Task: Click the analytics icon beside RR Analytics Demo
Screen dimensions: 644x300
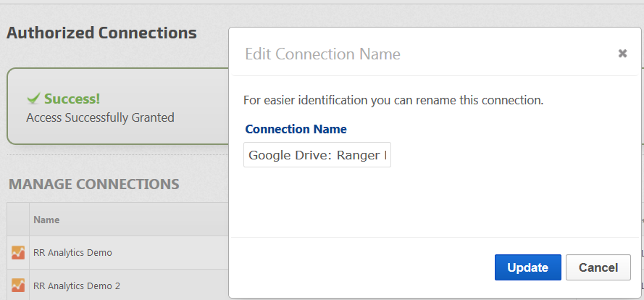Action: tap(18, 253)
